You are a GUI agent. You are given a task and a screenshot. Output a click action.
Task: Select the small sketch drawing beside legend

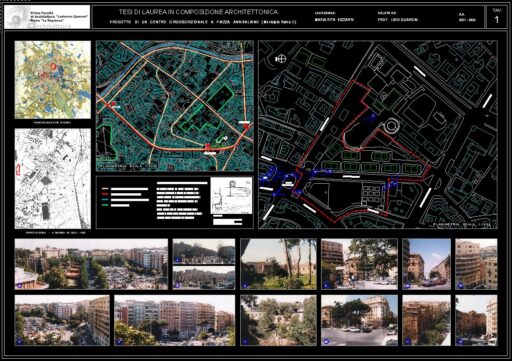tap(231, 196)
